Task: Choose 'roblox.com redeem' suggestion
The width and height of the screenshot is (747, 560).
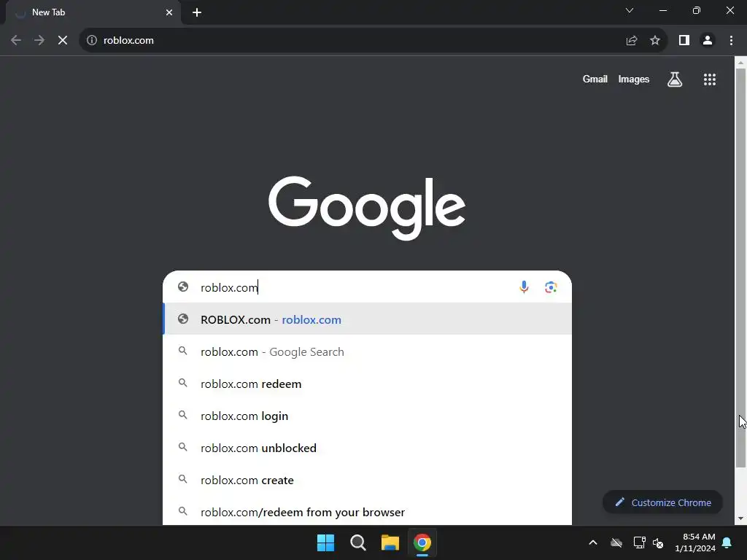Action: point(368,384)
